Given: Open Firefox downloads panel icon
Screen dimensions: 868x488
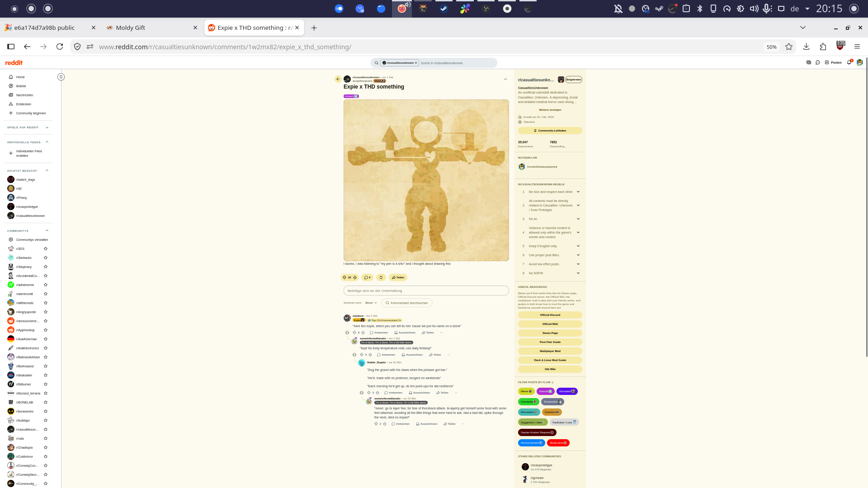Looking at the screenshot, I should click(x=806, y=47).
